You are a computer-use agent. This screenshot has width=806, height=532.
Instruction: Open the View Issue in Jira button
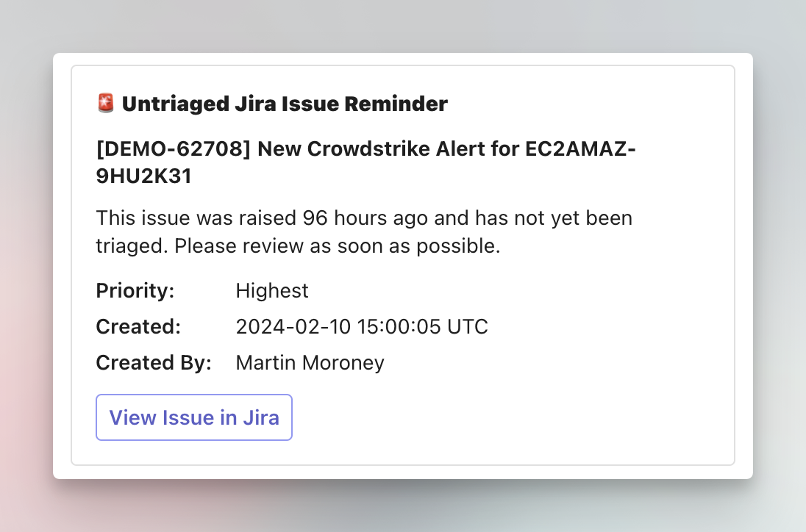[194, 417]
